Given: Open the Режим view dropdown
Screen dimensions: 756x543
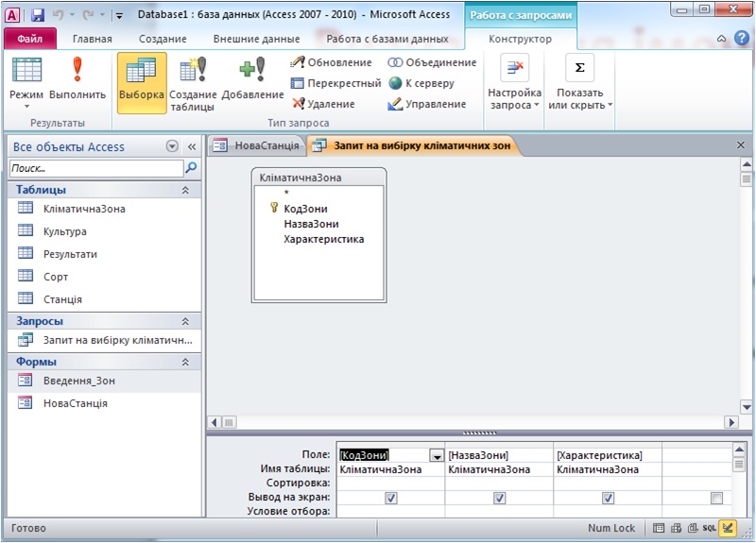Looking at the screenshot, I should (26, 106).
